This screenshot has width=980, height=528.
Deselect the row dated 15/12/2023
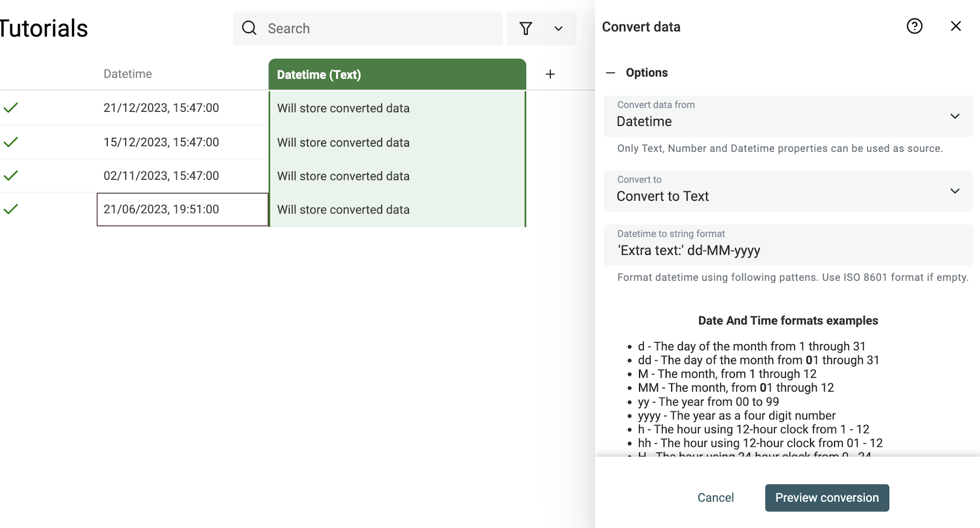tap(11, 142)
